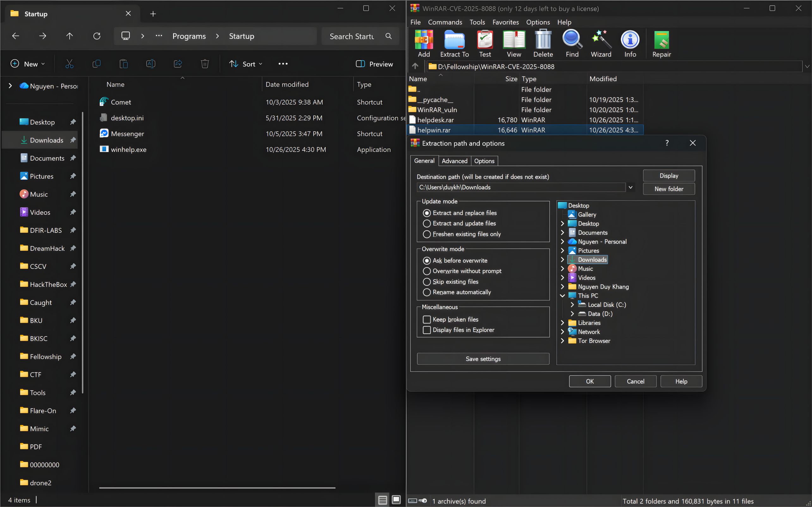Click the Explorer horizontal scrollbar
The width and height of the screenshot is (812, 507).
click(x=217, y=488)
